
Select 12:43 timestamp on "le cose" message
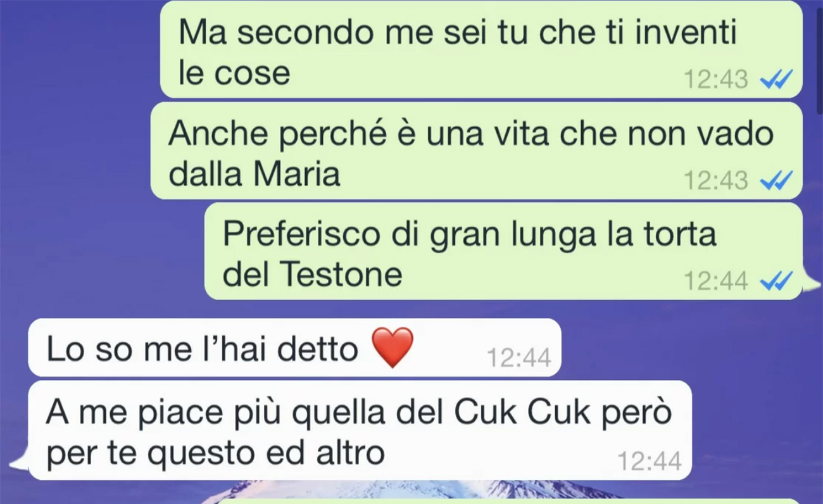click(716, 80)
